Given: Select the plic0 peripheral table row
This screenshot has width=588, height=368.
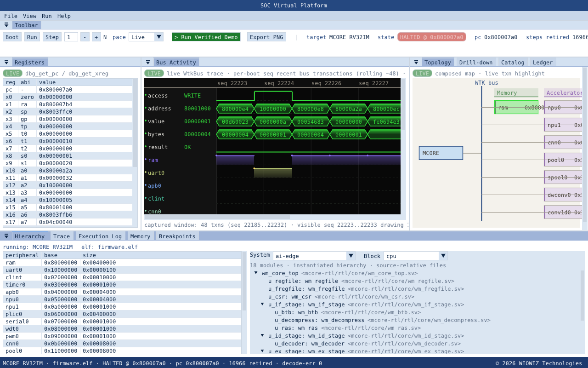Looking at the screenshot, I should [122, 314].
